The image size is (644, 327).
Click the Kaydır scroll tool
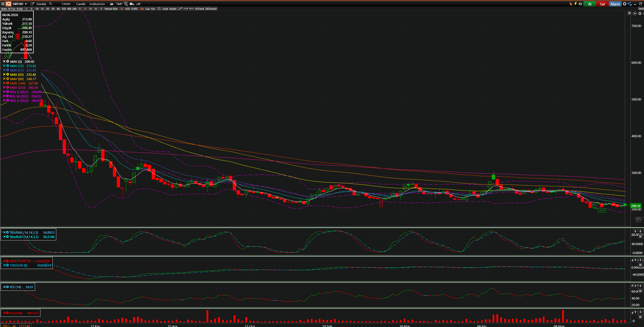coord(173,9)
